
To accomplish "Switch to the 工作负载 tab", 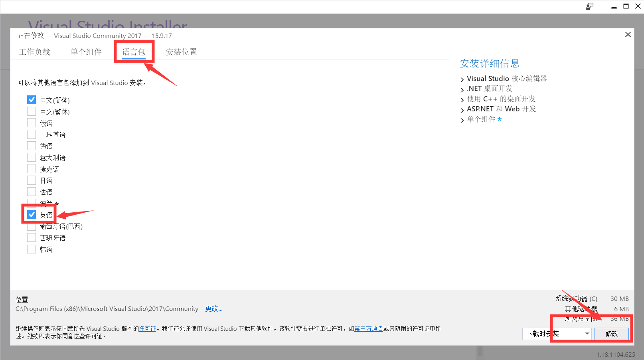I will (x=35, y=52).
